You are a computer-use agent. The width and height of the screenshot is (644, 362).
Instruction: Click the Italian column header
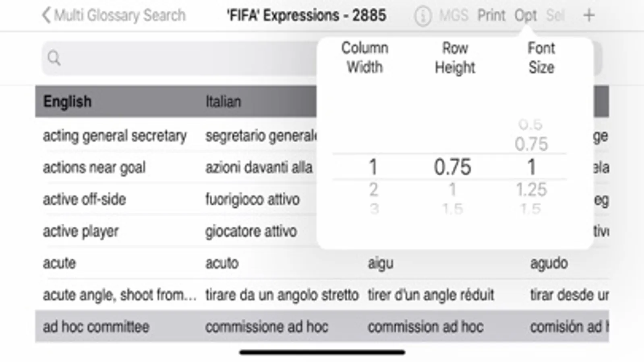pos(223,101)
